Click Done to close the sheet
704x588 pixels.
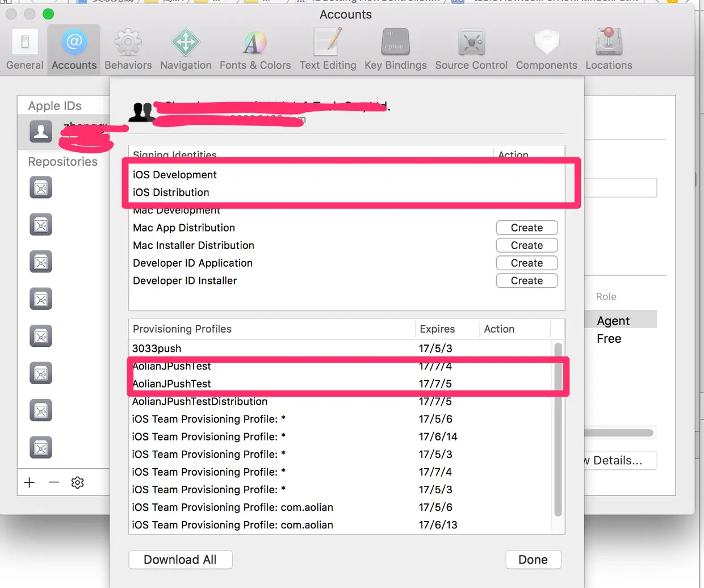533,560
